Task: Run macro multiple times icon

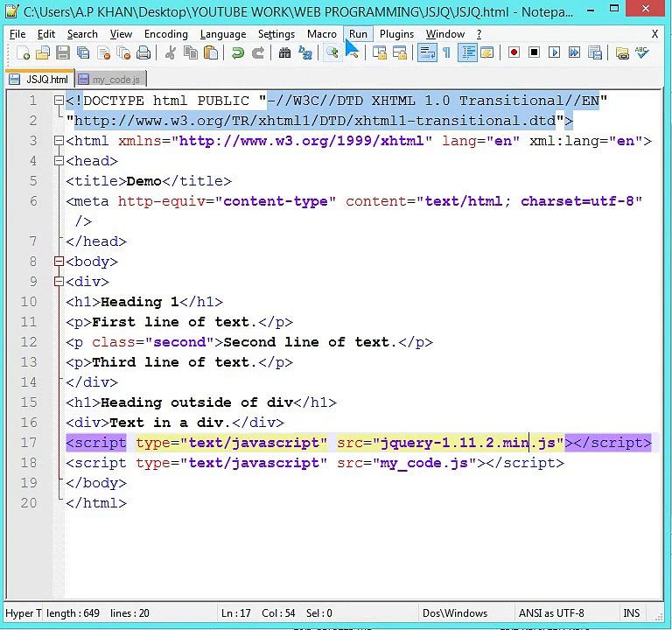Action: pos(574,52)
